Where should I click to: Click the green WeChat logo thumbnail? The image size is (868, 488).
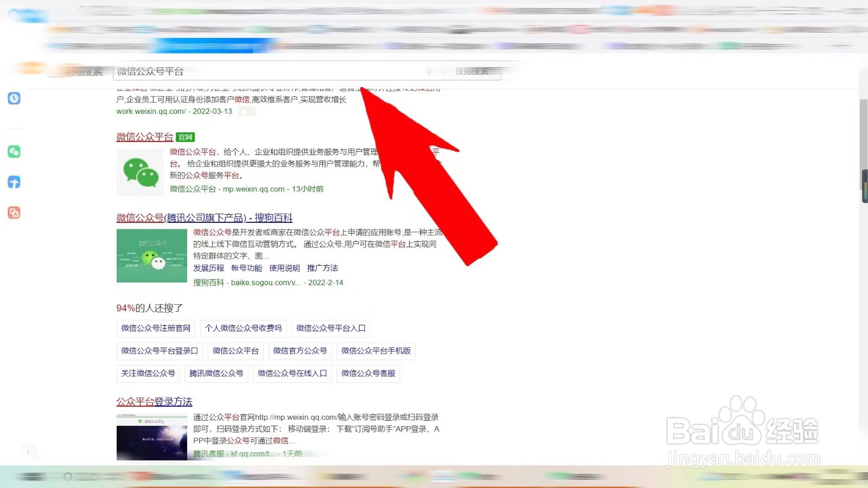140,172
